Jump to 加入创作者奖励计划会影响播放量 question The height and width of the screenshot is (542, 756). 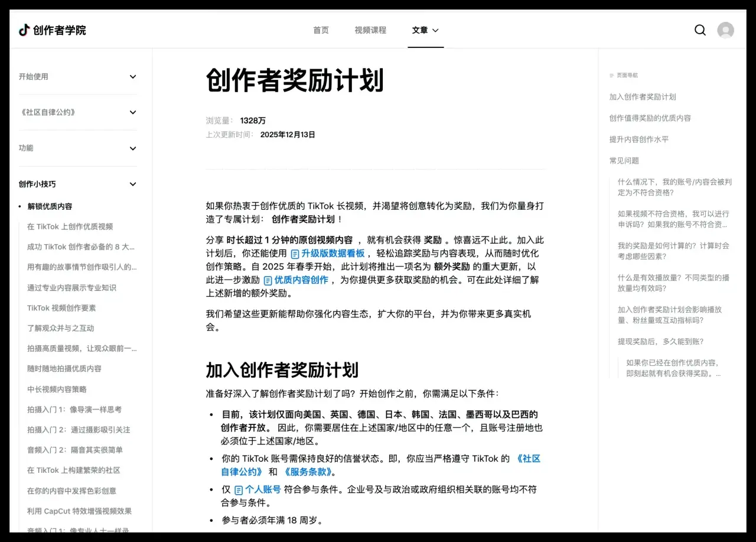click(670, 315)
